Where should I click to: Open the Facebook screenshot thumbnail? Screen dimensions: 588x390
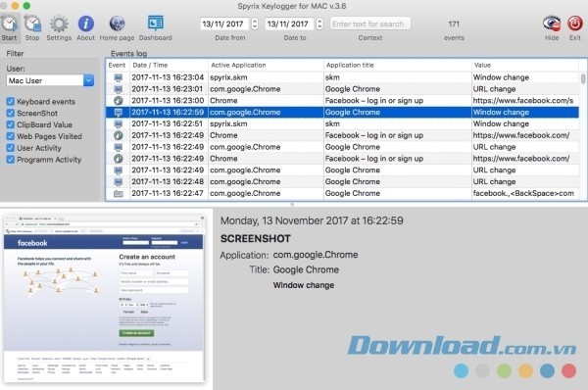[x=105, y=298]
